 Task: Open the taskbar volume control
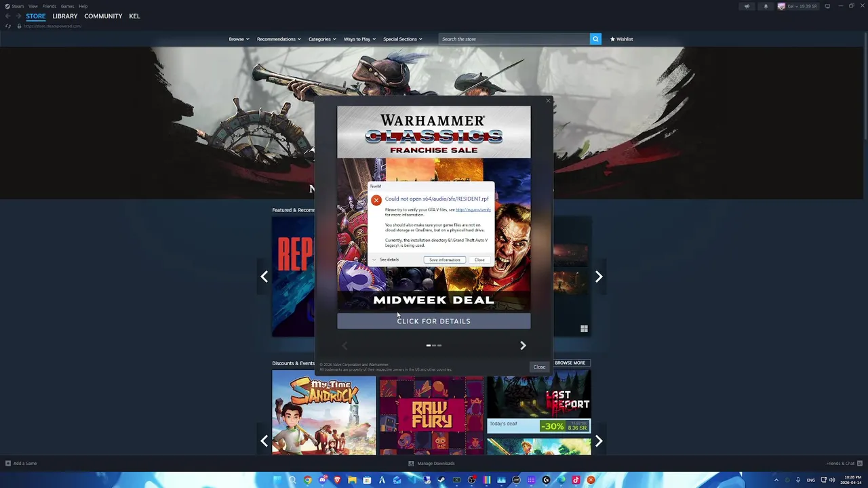[832, 480]
